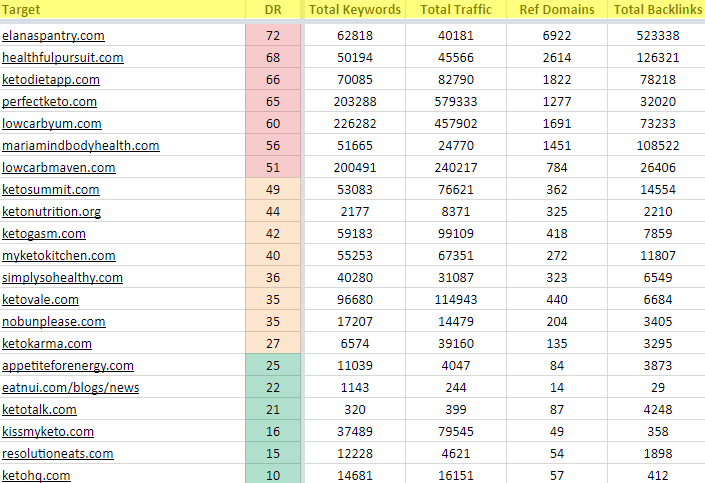The width and height of the screenshot is (705, 483).
Task: Select the Target column header
Action: tap(122, 9)
